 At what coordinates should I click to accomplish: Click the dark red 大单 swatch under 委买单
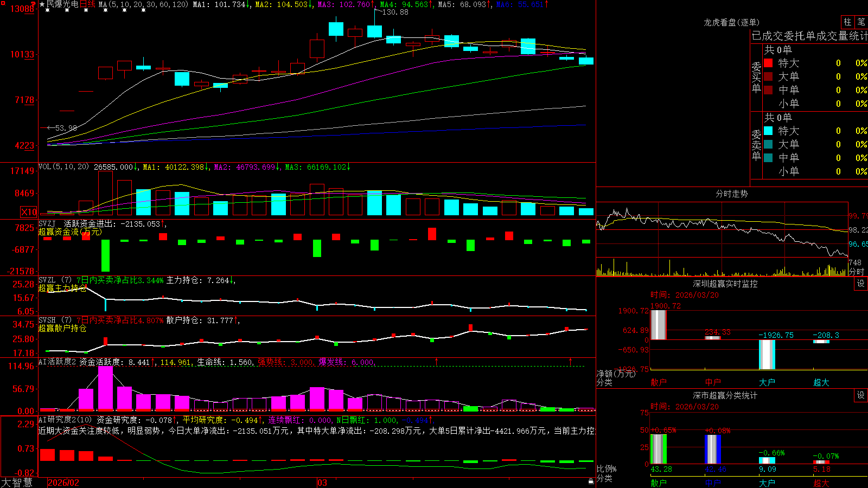click(x=768, y=76)
